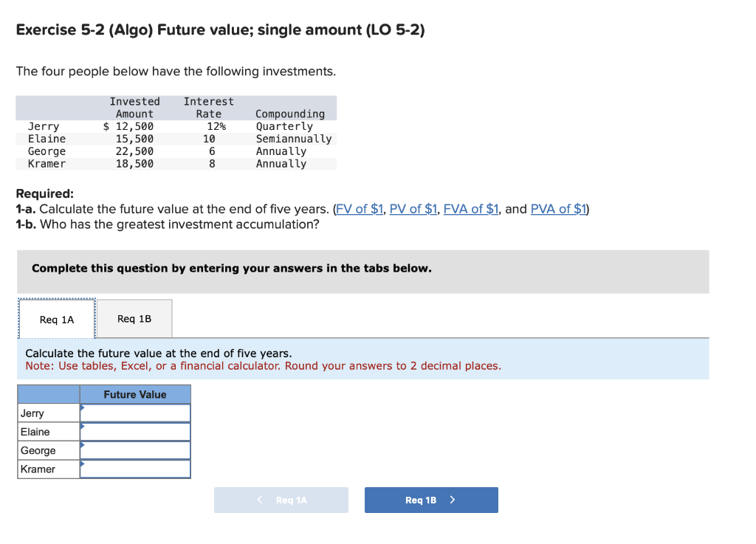
Task: Click the Future Value column header
Action: coord(135,393)
